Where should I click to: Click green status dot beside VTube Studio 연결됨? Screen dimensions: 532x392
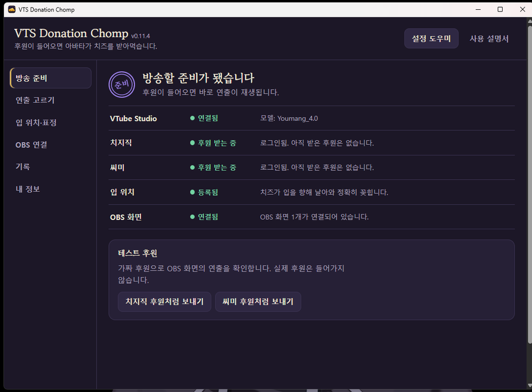(x=192, y=118)
